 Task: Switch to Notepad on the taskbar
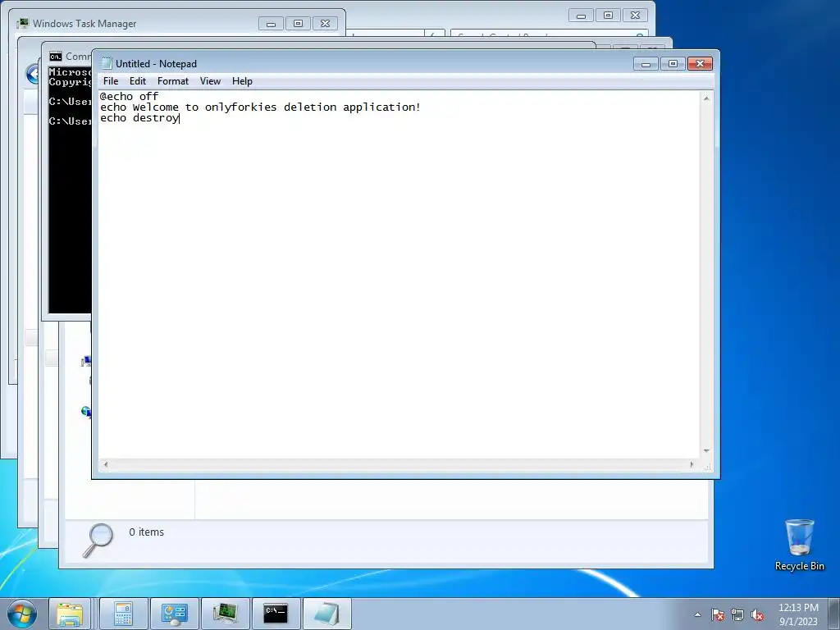pos(326,614)
